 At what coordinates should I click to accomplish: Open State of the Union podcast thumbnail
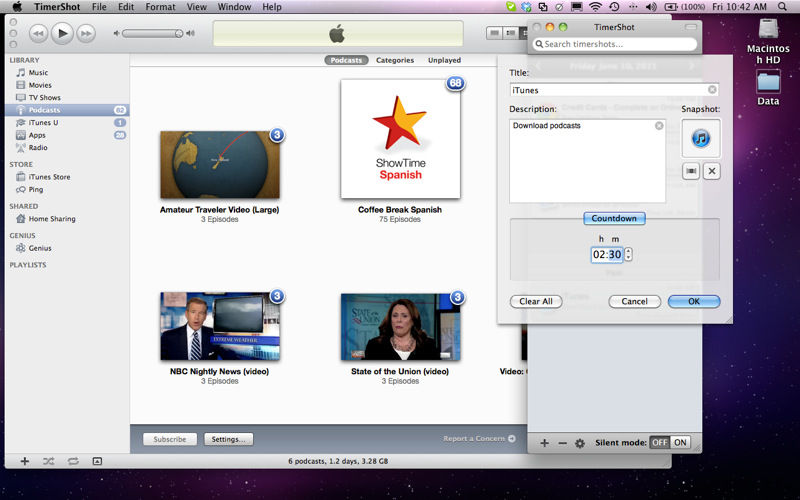[x=401, y=327]
